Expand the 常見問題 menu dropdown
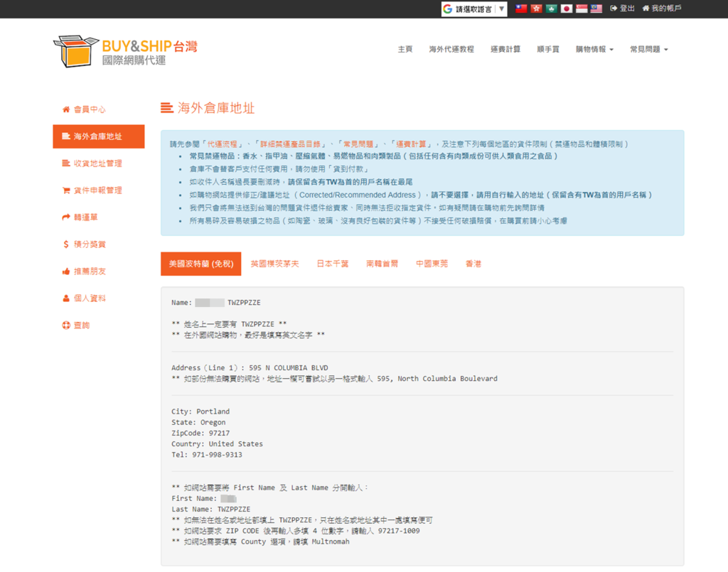 [648, 50]
